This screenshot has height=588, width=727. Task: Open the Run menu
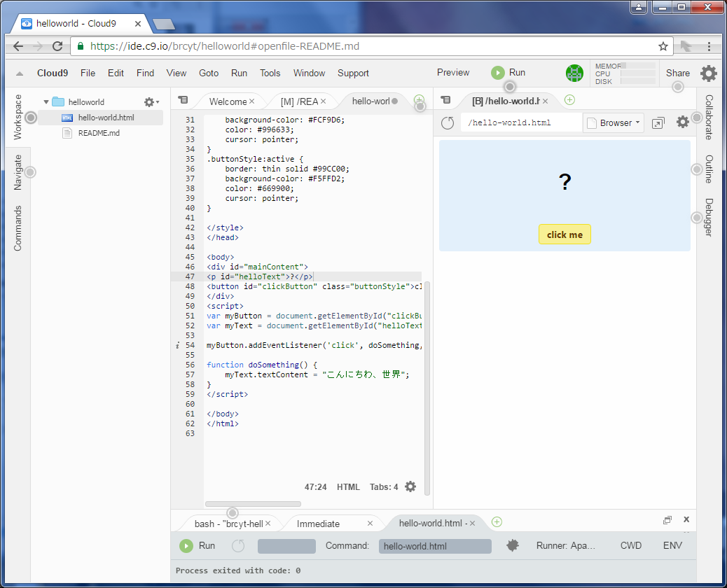coord(239,73)
